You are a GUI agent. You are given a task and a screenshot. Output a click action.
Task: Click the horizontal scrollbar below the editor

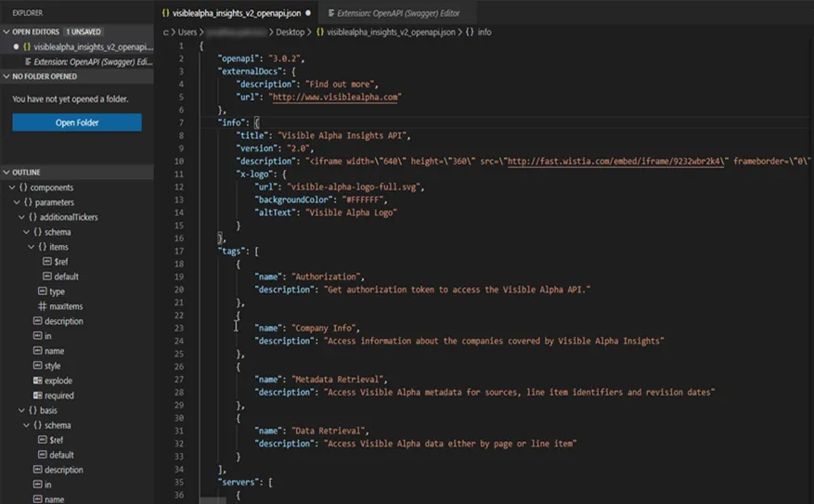tap(213, 501)
